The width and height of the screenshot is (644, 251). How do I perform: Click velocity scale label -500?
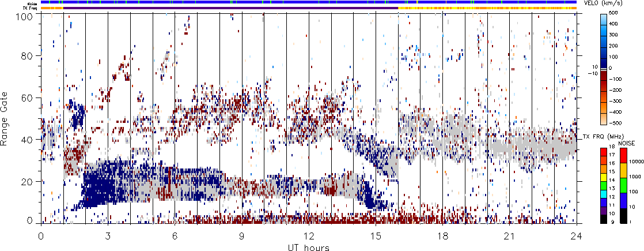[x=615, y=123]
